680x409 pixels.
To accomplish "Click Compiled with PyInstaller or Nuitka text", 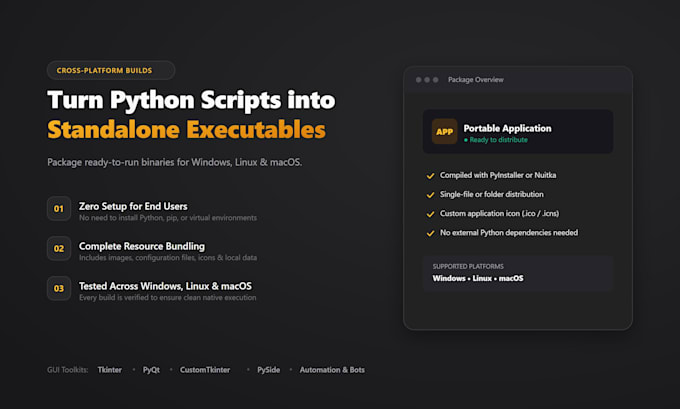I will [x=498, y=175].
